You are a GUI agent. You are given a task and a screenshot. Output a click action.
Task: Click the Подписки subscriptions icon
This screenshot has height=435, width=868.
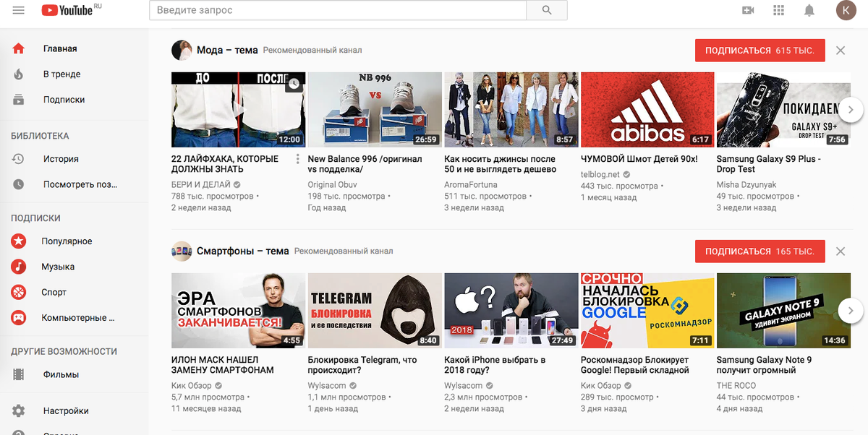coord(19,100)
